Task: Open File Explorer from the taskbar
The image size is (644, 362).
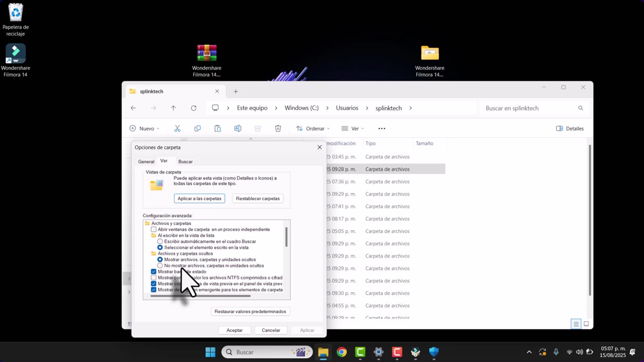Action: [323, 352]
